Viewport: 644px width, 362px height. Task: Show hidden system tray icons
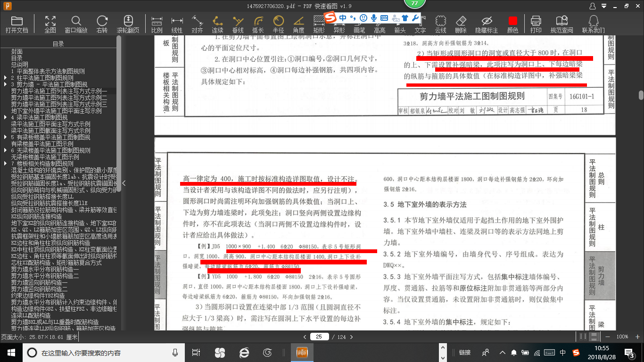(503, 352)
